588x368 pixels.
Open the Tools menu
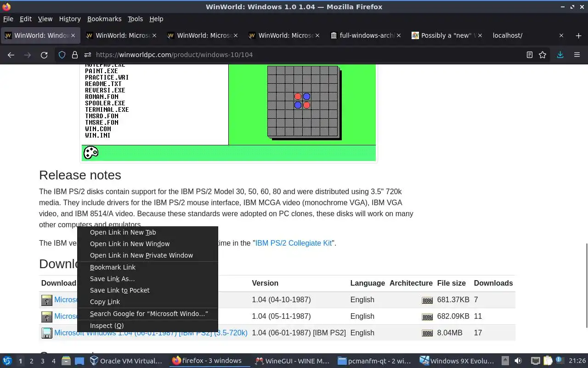pyautogui.click(x=135, y=19)
